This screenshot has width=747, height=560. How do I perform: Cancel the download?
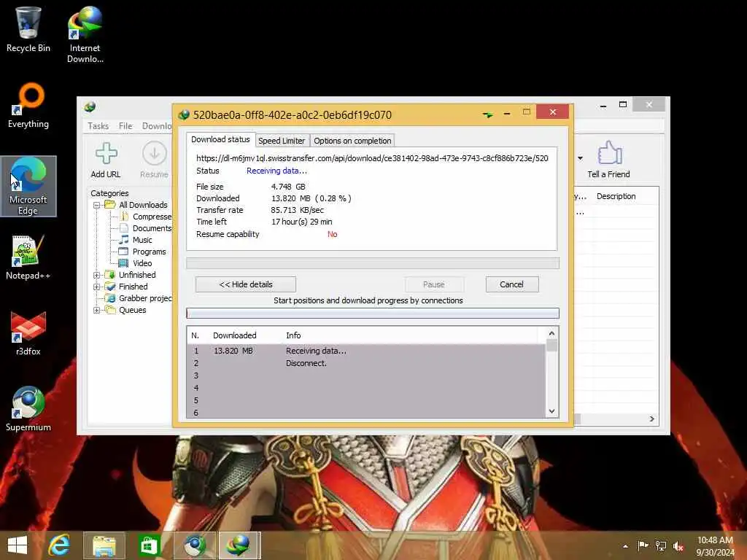[512, 284]
